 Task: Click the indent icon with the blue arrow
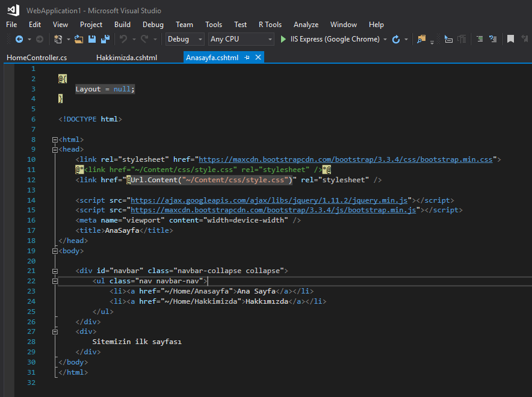[x=493, y=39]
